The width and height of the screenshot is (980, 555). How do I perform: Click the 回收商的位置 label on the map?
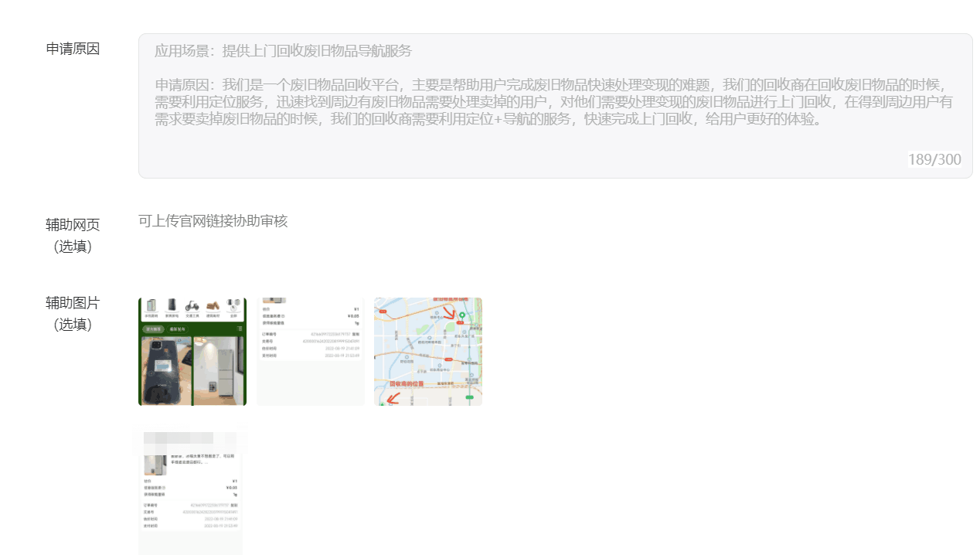point(407,384)
